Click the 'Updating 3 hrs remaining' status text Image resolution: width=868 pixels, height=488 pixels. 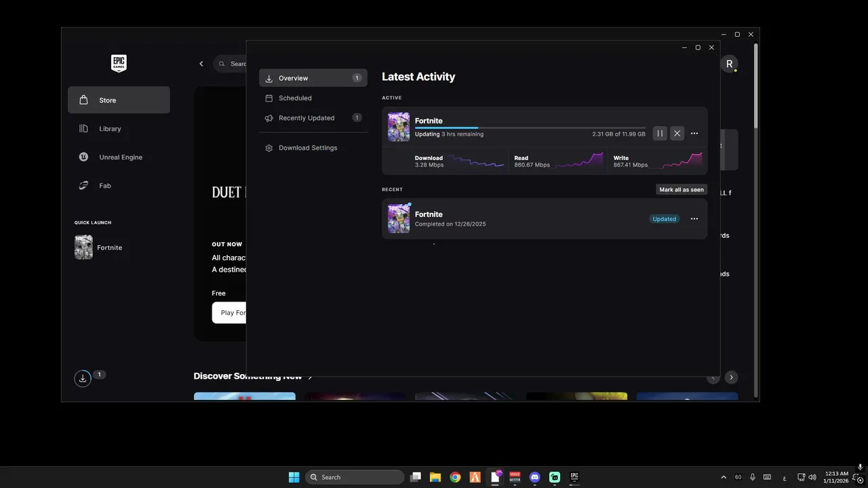(449, 134)
